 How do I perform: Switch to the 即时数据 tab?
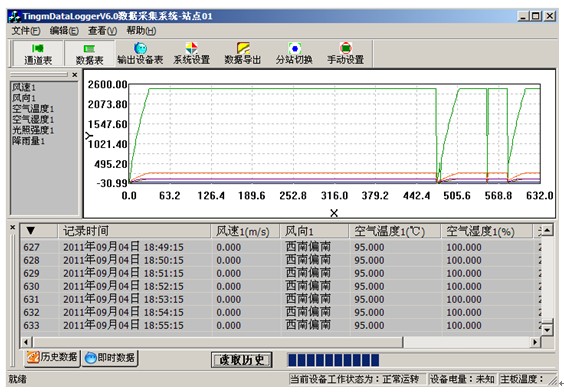click(110, 358)
